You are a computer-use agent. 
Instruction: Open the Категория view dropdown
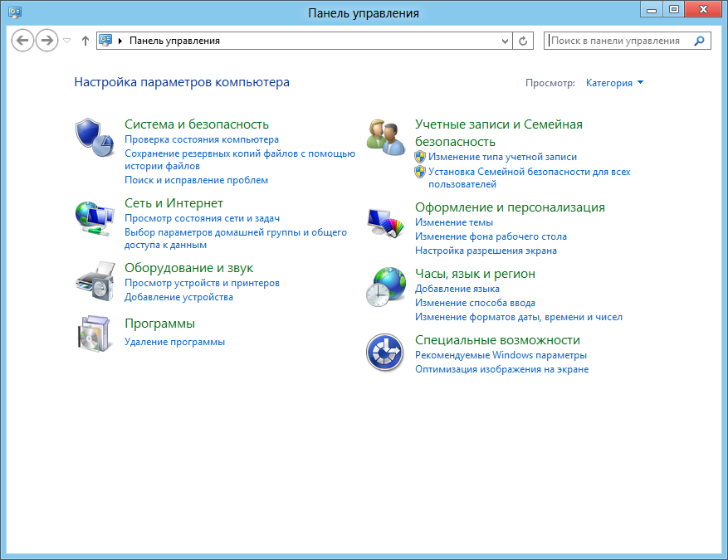(x=614, y=83)
